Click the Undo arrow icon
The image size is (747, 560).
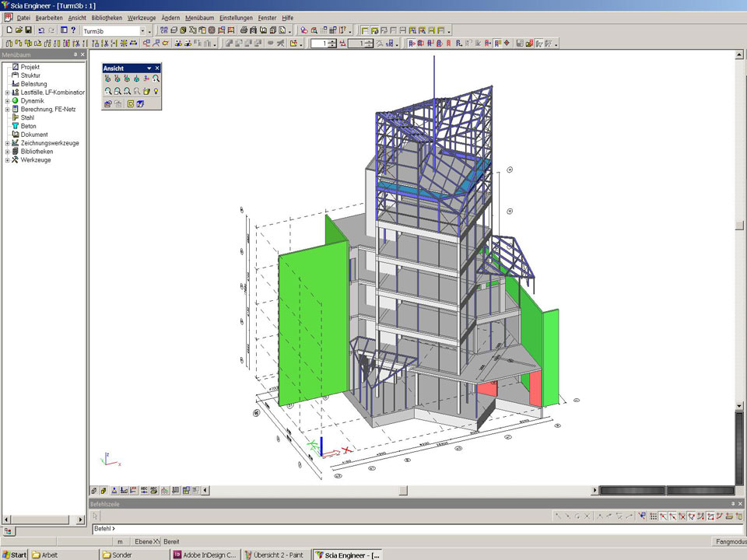[x=41, y=30]
